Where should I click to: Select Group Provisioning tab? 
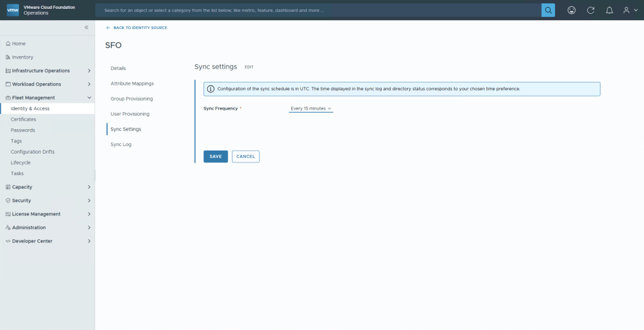coord(132,99)
